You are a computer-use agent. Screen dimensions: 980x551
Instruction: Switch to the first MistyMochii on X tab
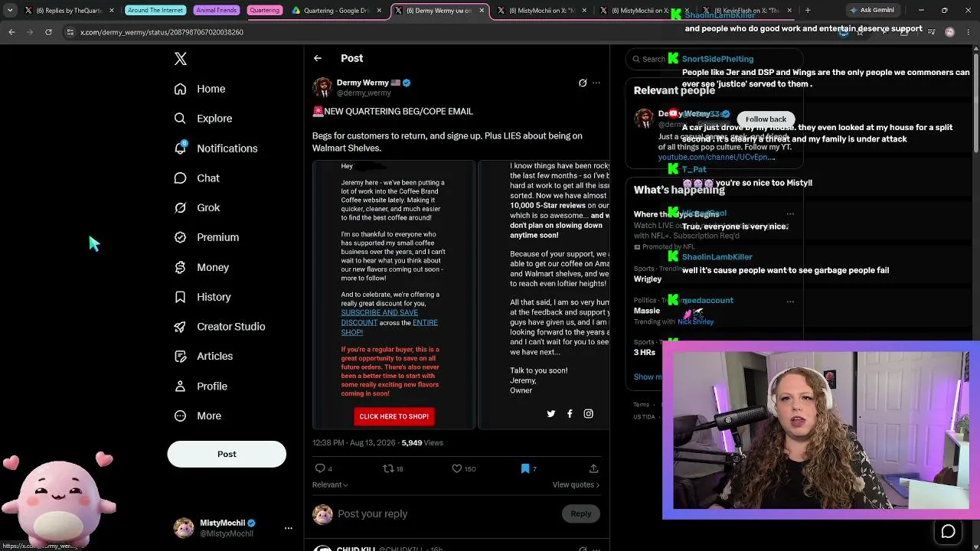click(542, 11)
